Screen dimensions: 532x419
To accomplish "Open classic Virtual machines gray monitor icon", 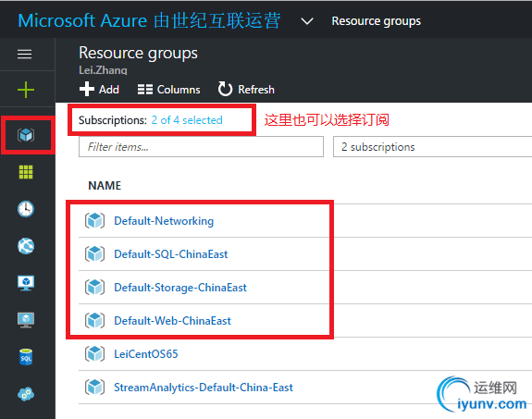I will click(x=26, y=320).
